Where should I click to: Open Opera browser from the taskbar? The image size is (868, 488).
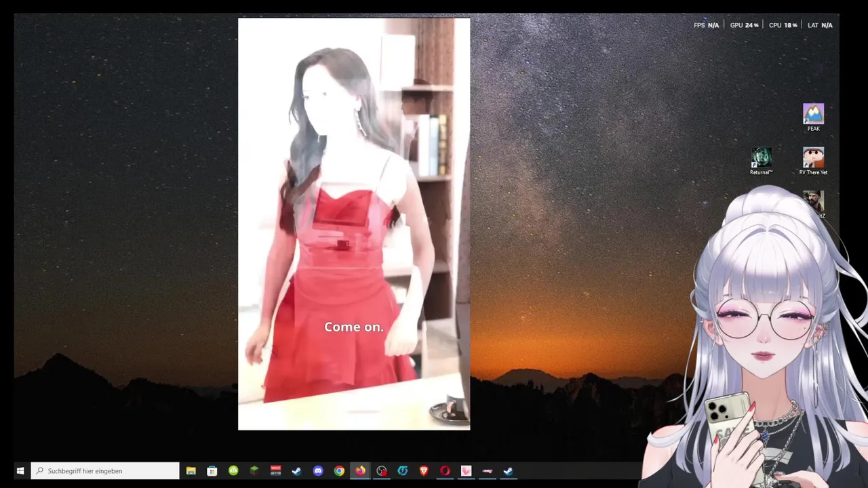click(445, 470)
